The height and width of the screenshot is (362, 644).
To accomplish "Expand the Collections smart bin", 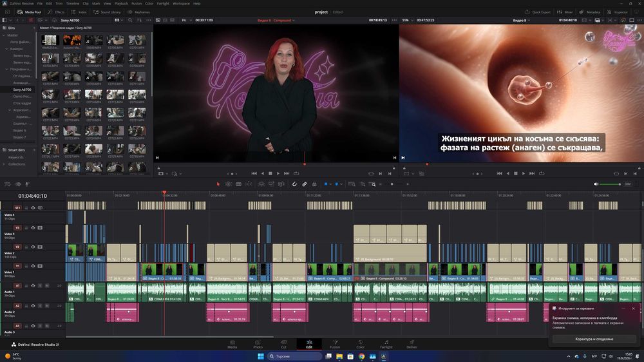I will [4, 164].
